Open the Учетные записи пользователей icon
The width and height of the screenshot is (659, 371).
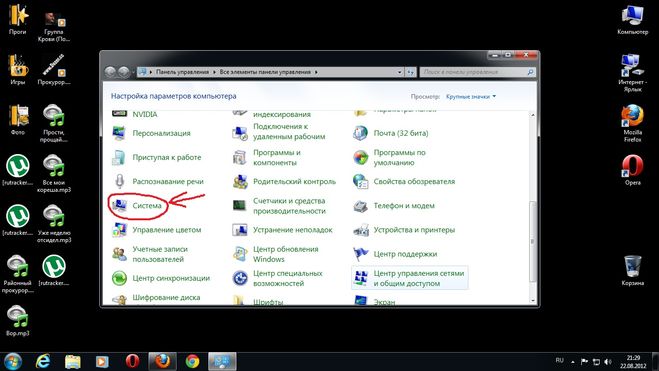tap(119, 254)
